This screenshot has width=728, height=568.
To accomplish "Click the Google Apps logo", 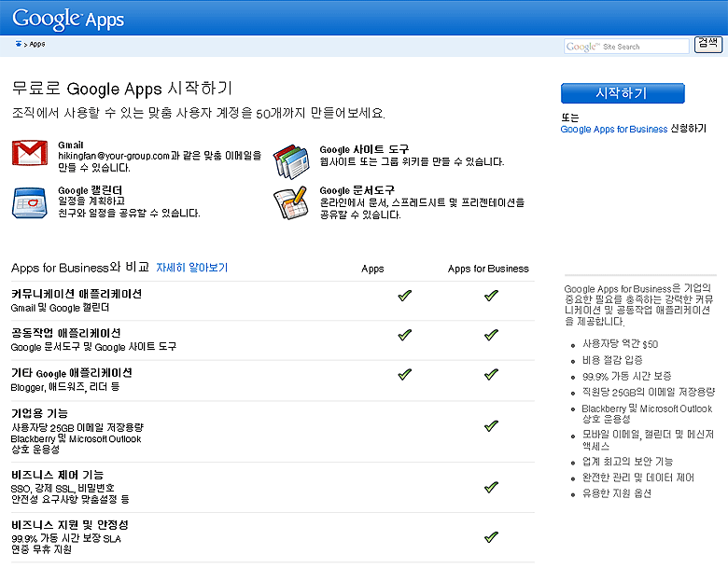I will click(x=68, y=20).
